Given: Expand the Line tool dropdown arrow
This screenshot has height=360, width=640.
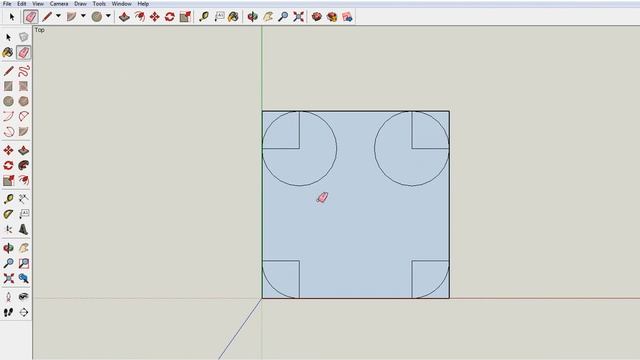Looking at the screenshot, I should 58,16.
